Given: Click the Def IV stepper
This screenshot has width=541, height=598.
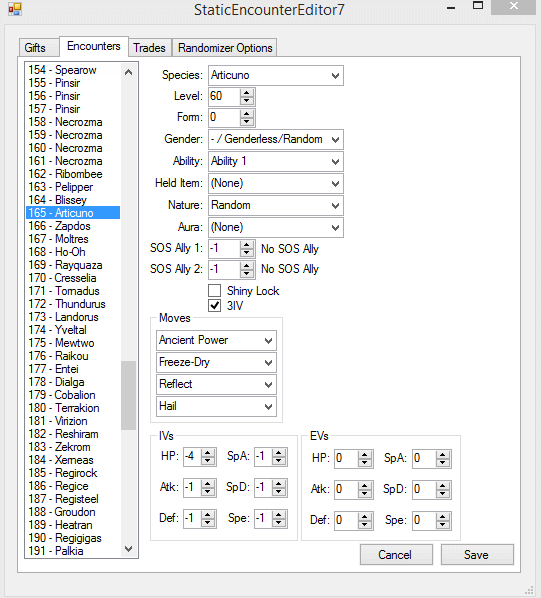Looking at the screenshot, I should coord(208,519).
